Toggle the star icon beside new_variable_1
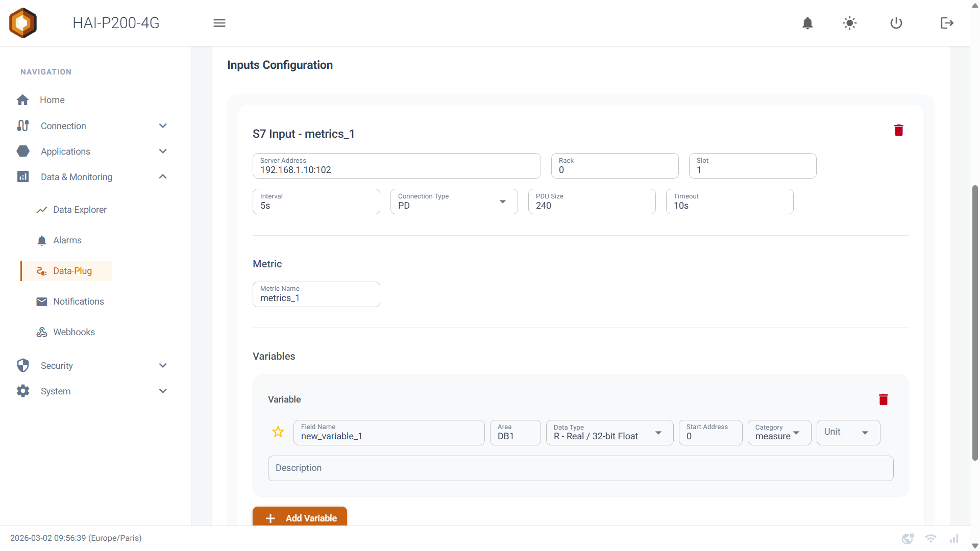 (278, 432)
